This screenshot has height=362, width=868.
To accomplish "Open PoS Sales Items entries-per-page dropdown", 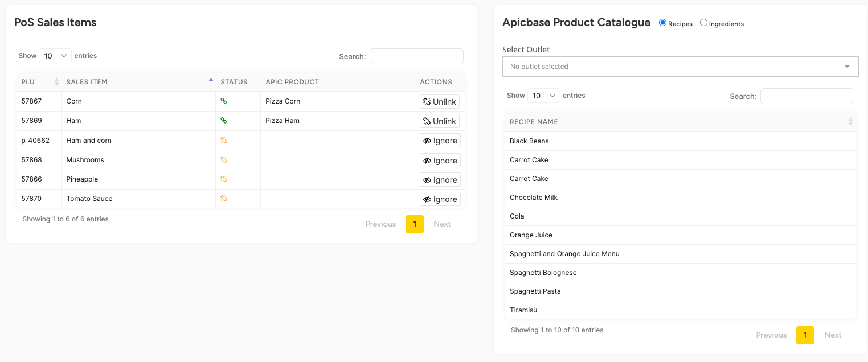I will 55,56.
